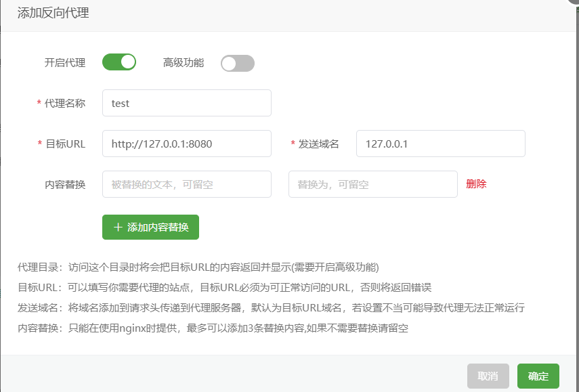
Task: Click the 高级功能 label text
Action: [183, 63]
